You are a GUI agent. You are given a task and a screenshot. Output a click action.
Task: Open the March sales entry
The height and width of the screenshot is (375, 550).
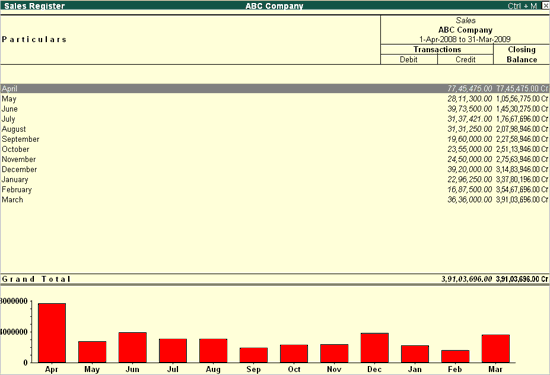(x=275, y=200)
